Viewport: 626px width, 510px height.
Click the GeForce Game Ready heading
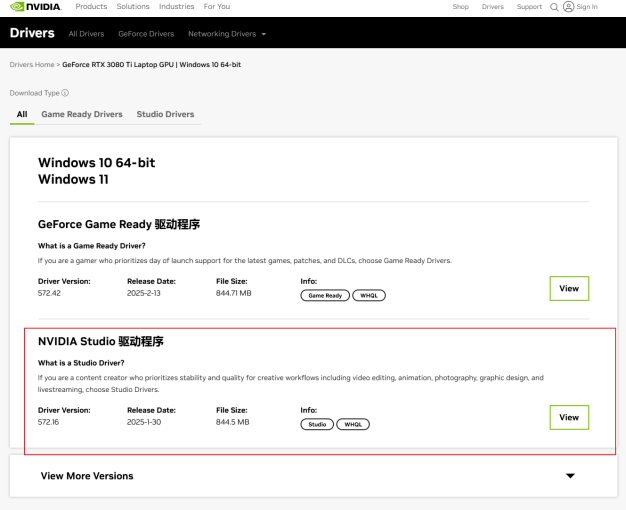[119, 224]
